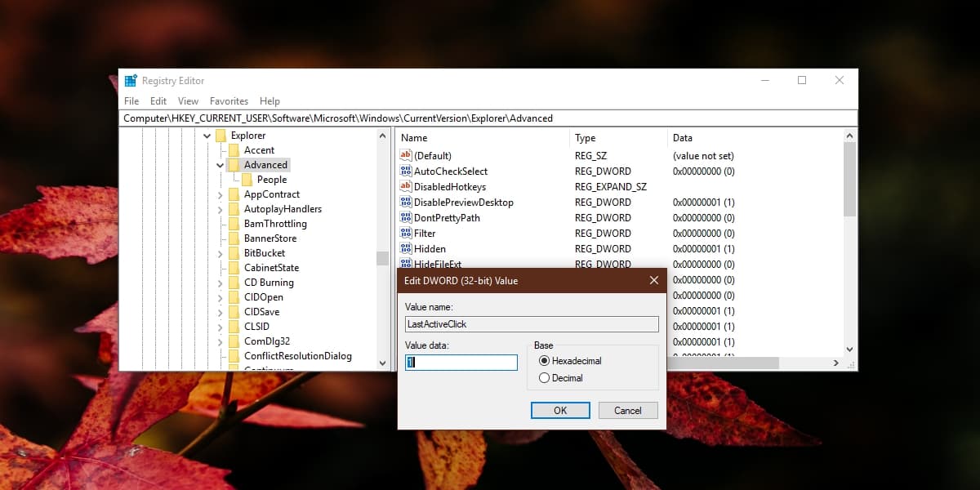Click the Filter DWORD value icon
The image size is (980, 490).
coord(406,233)
